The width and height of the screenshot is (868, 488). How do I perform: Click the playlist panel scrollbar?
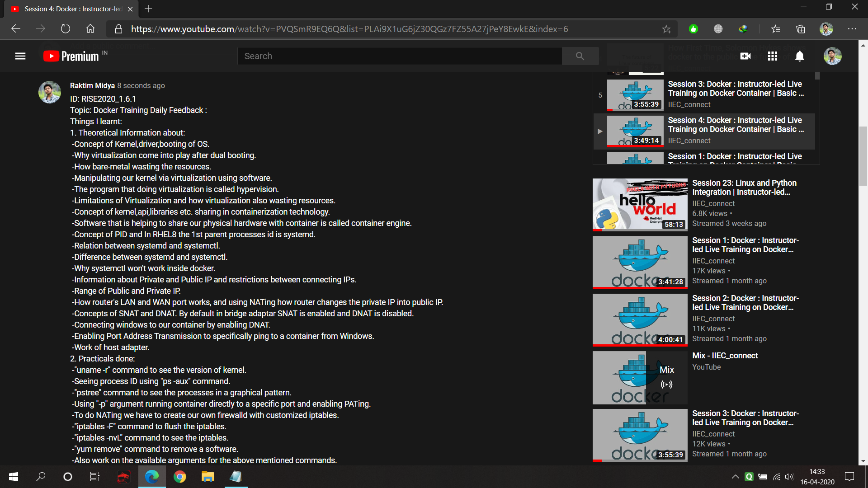click(x=817, y=75)
